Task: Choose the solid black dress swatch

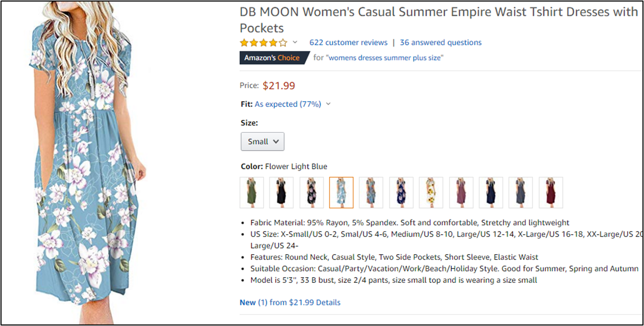Action: [x=282, y=193]
